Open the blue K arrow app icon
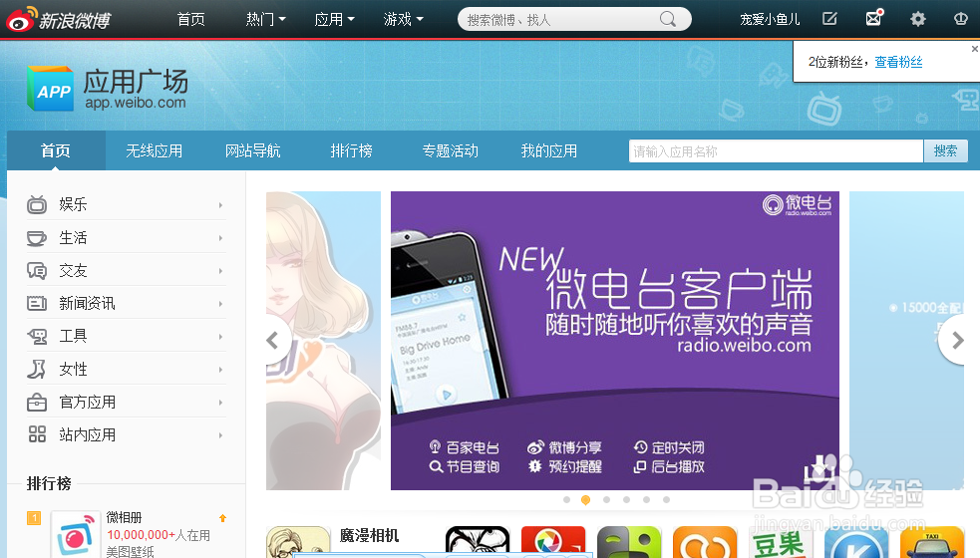Screen dimensions: 980x558 (x=856, y=542)
